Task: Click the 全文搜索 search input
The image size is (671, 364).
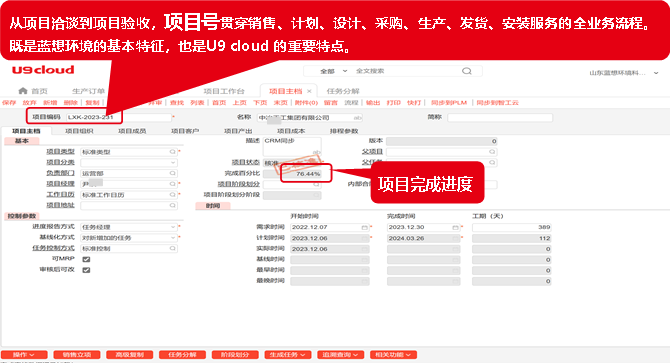Action: [407, 71]
